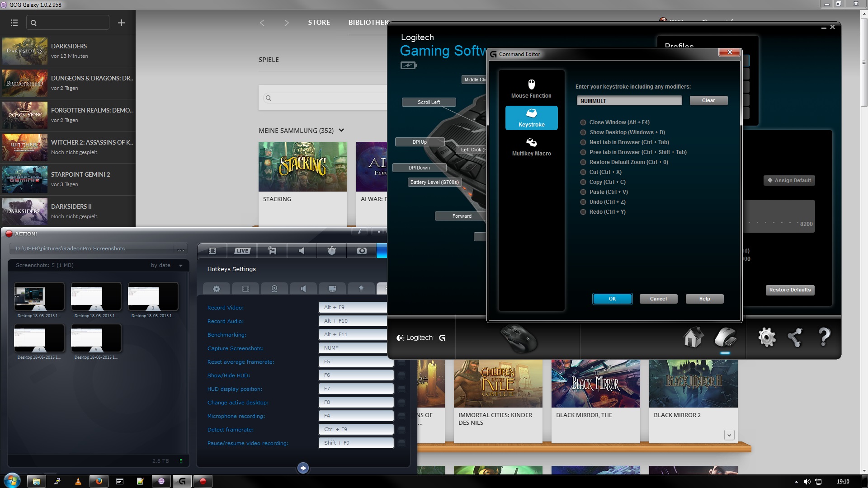Open Logitech help question mark icon
This screenshot has height=488, width=868.
tap(824, 337)
